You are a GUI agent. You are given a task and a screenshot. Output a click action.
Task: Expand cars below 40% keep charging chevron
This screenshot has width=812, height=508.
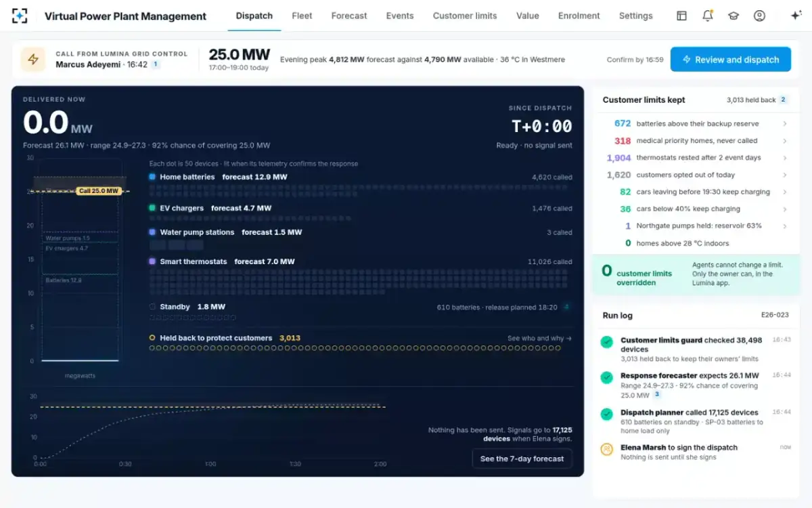(784, 209)
